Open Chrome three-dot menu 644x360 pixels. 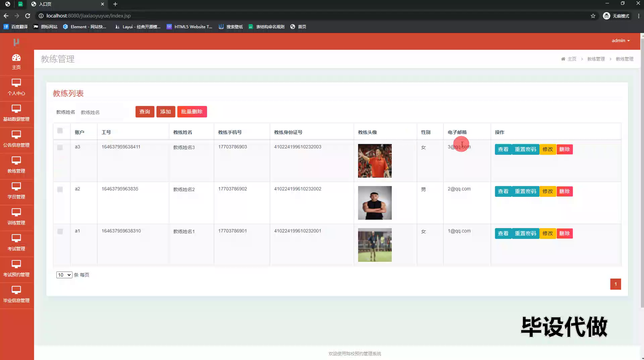pos(639,16)
